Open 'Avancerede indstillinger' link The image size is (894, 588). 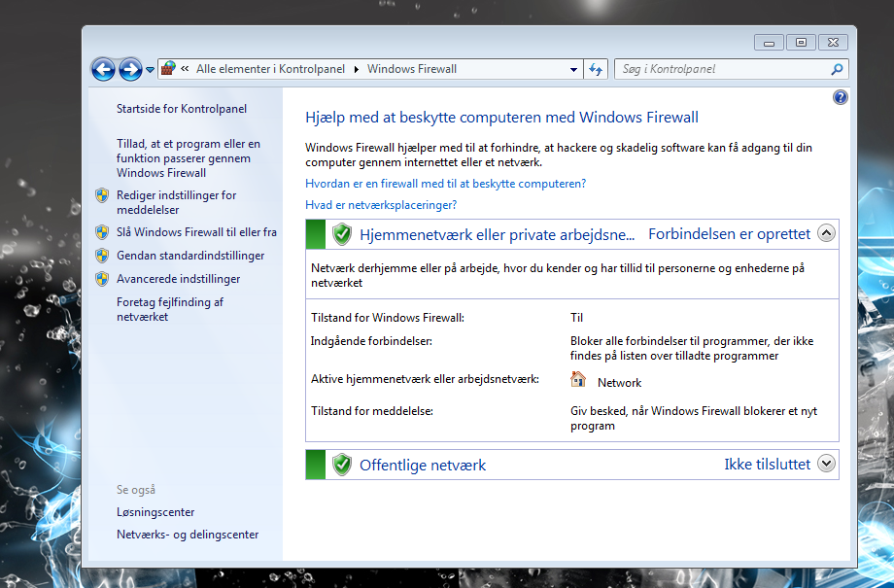coord(179,279)
